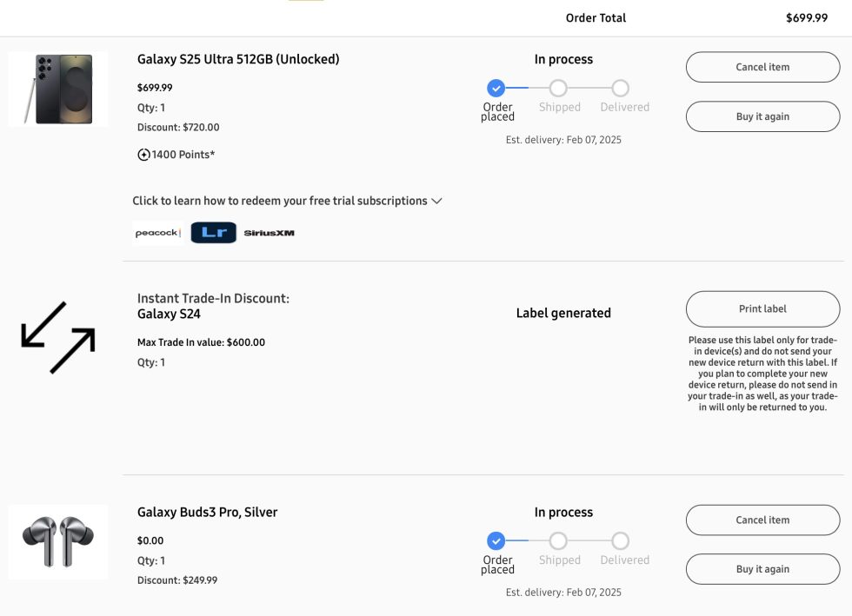Click the Order placed checkmark for Galaxy S25
Screen dimensions: 852x616
496,88
